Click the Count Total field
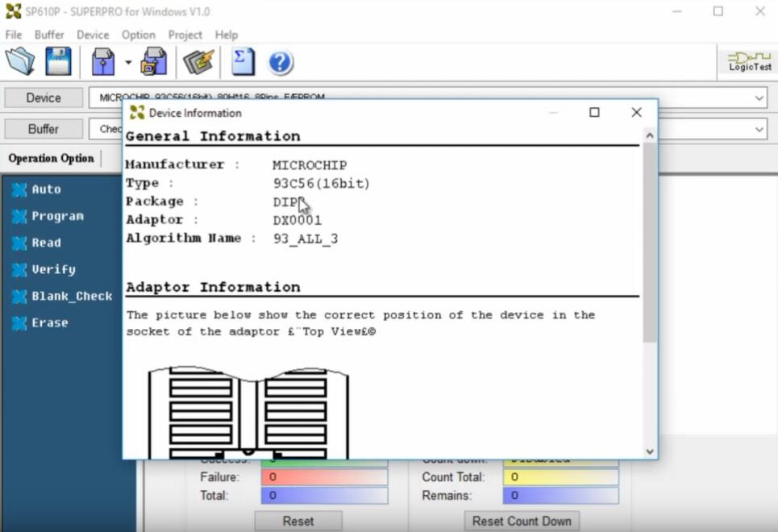Screen dimensions: 778x532 [560, 477]
